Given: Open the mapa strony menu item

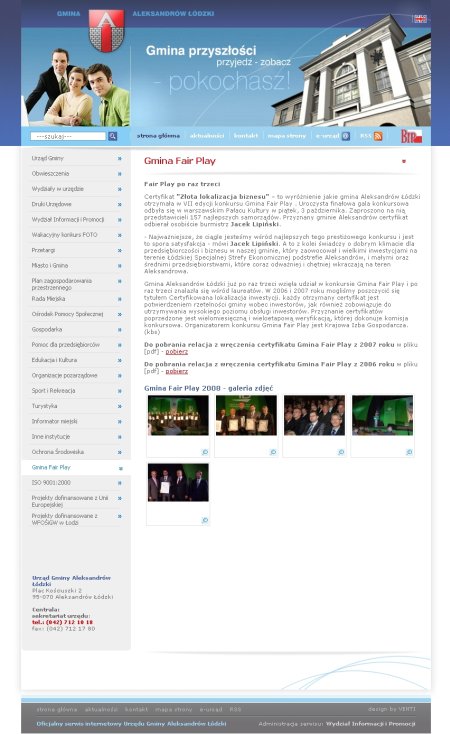Looking at the screenshot, I should 287,136.
